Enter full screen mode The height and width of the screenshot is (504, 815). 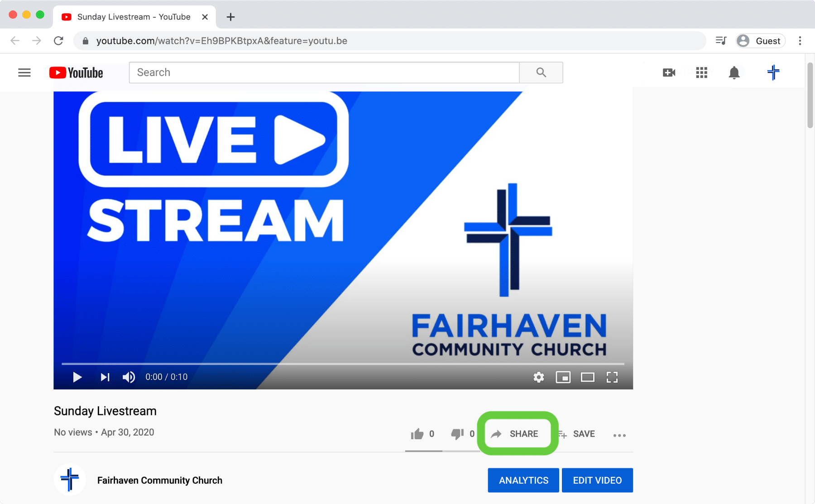point(612,377)
